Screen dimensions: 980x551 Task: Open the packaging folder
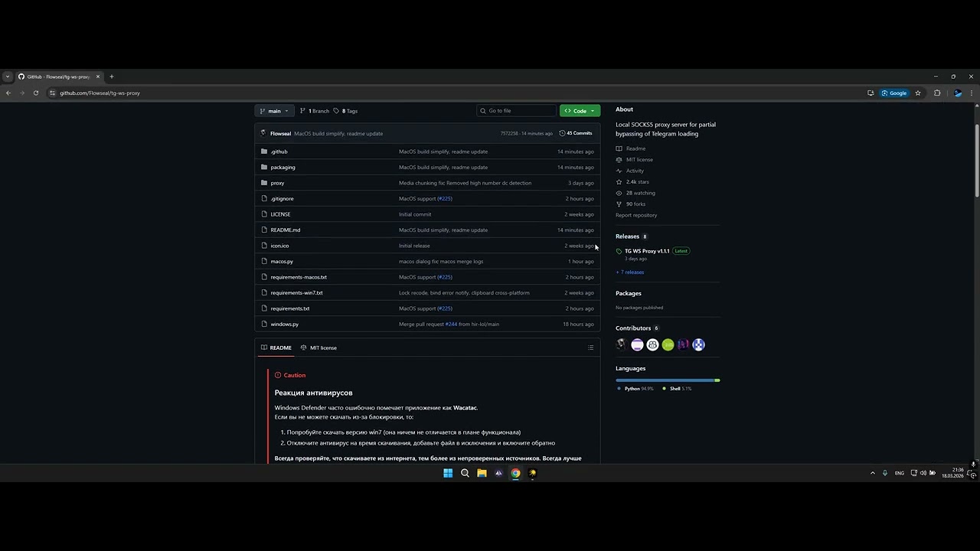(283, 167)
